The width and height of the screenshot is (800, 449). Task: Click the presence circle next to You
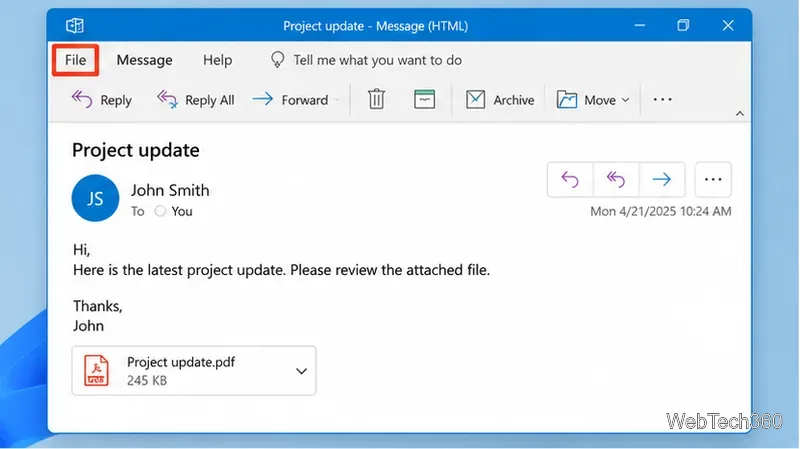tap(160, 211)
